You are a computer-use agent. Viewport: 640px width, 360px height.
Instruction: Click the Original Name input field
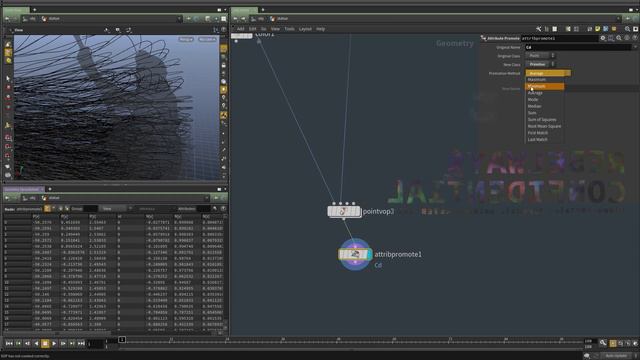[578, 47]
